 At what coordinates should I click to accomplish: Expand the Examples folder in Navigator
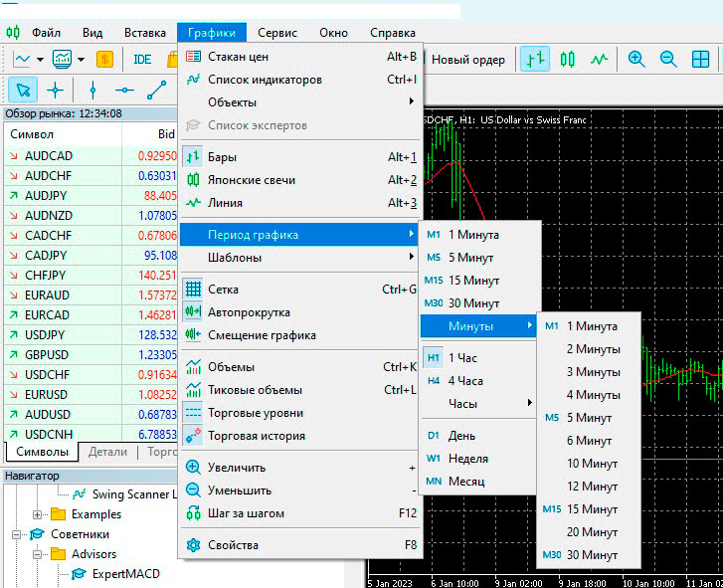pyautogui.click(x=38, y=514)
